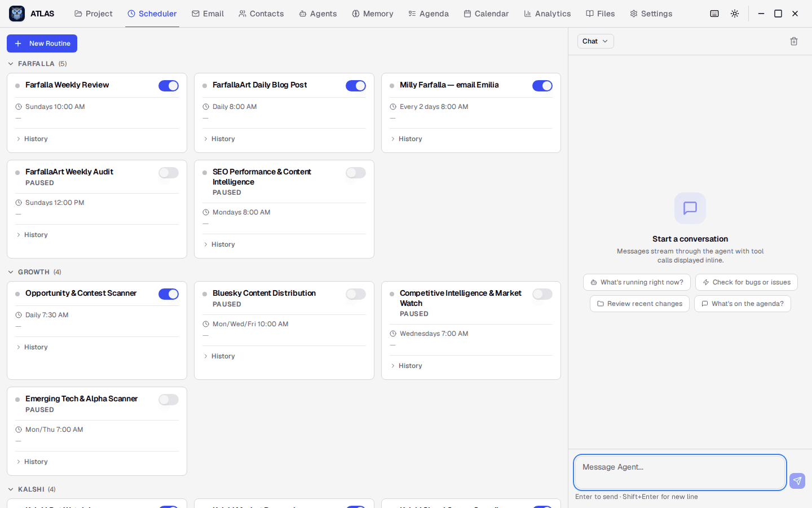This screenshot has width=812, height=508.
Task: Enable SEO Performance & Content Intelligence toggle
Action: (x=356, y=173)
